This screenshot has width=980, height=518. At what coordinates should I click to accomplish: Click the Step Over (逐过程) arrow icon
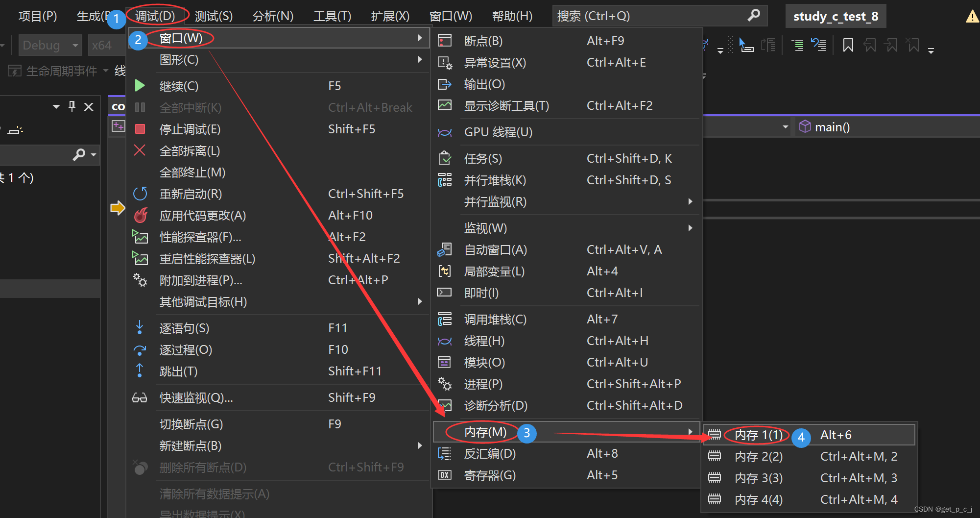(x=140, y=350)
